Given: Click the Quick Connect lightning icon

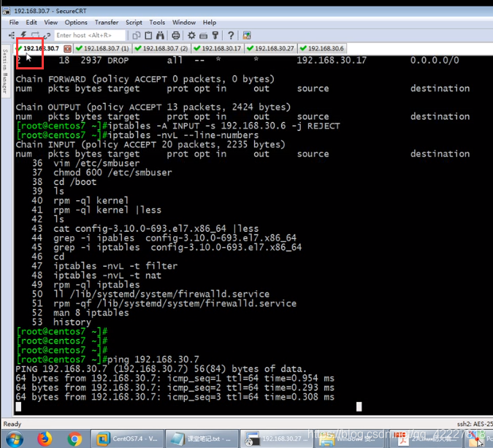Looking at the screenshot, I should (23, 35).
